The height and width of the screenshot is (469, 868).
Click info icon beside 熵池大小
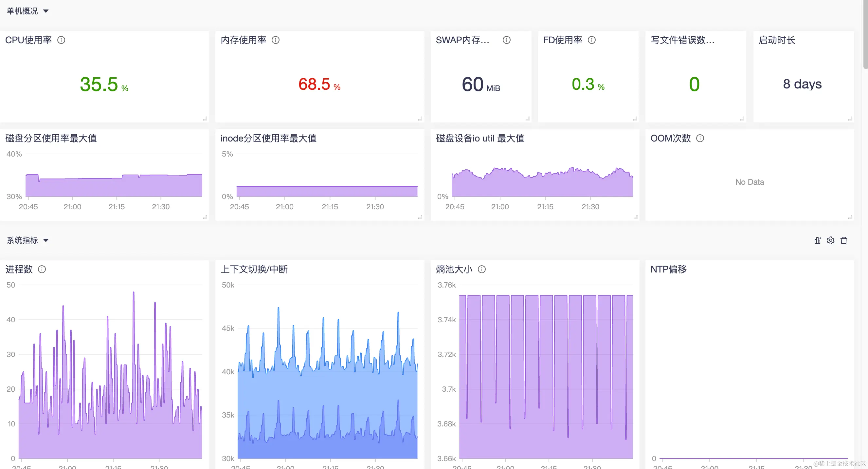pyautogui.click(x=482, y=269)
